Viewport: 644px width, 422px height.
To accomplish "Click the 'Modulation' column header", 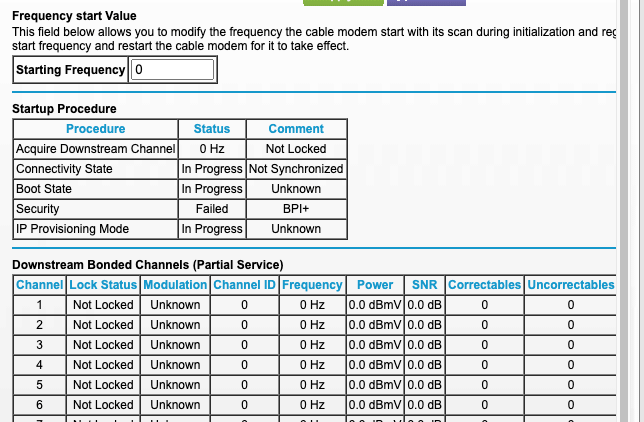I will tap(175, 285).
